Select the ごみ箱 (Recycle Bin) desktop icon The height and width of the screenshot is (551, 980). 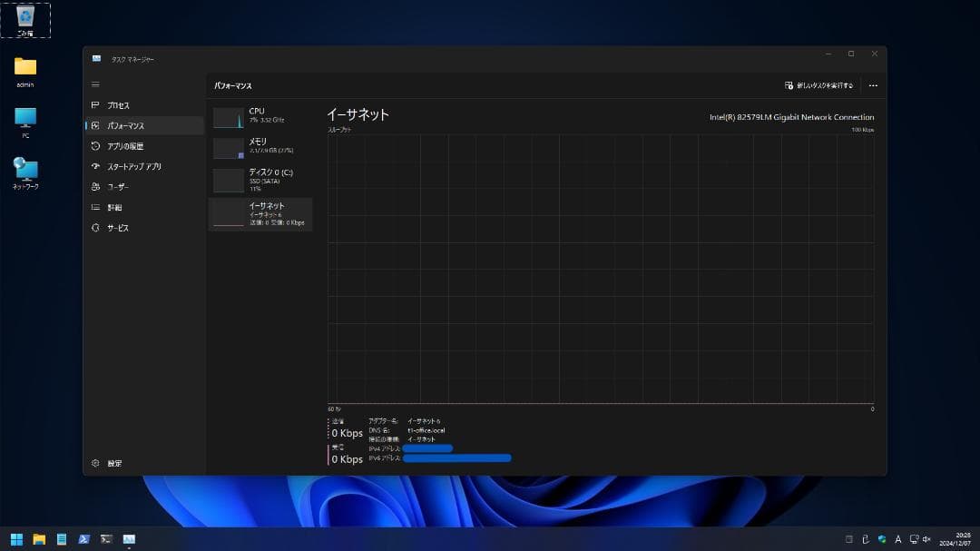25,21
